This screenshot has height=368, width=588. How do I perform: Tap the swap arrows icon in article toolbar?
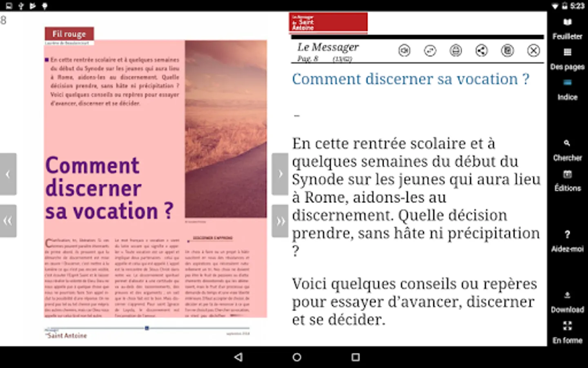[x=430, y=50]
